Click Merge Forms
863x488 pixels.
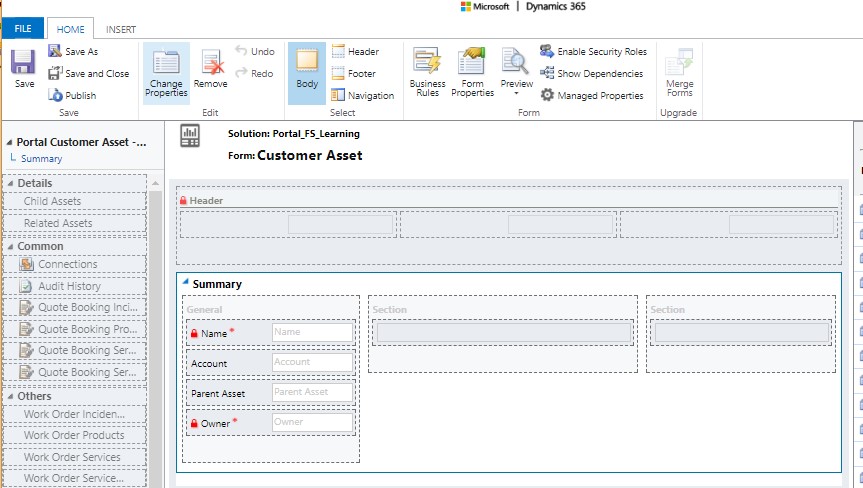679,73
